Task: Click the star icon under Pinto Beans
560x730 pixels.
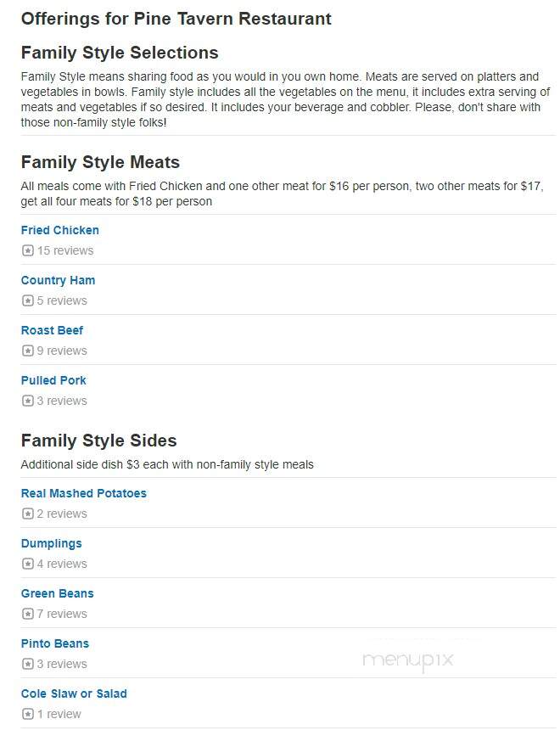Action: [28, 664]
